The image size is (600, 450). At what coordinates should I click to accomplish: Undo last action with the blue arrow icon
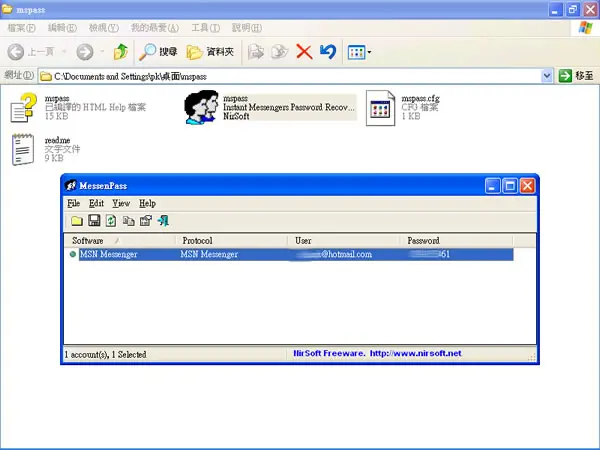click(328, 52)
